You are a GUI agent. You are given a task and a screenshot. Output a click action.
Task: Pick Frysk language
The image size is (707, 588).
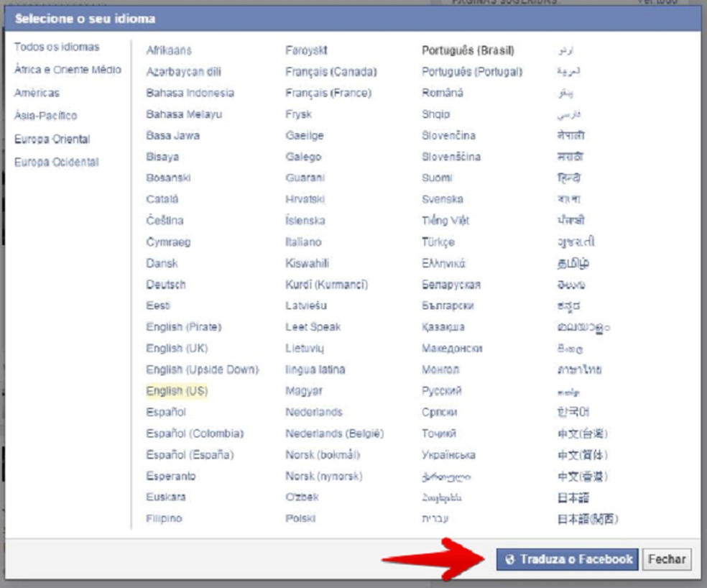pyautogui.click(x=298, y=114)
